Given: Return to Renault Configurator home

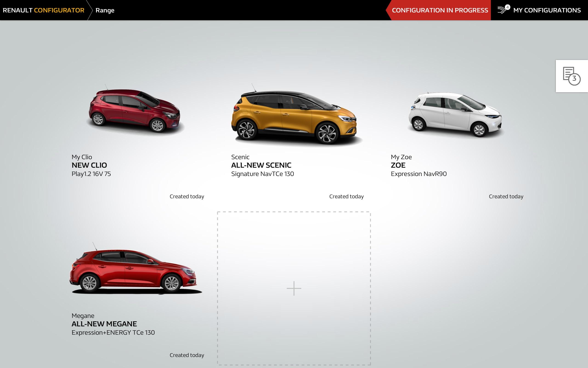Looking at the screenshot, I should [43, 10].
